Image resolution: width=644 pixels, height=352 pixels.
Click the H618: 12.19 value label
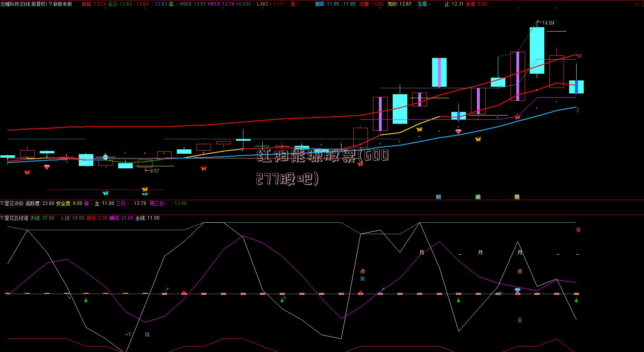(221, 4)
